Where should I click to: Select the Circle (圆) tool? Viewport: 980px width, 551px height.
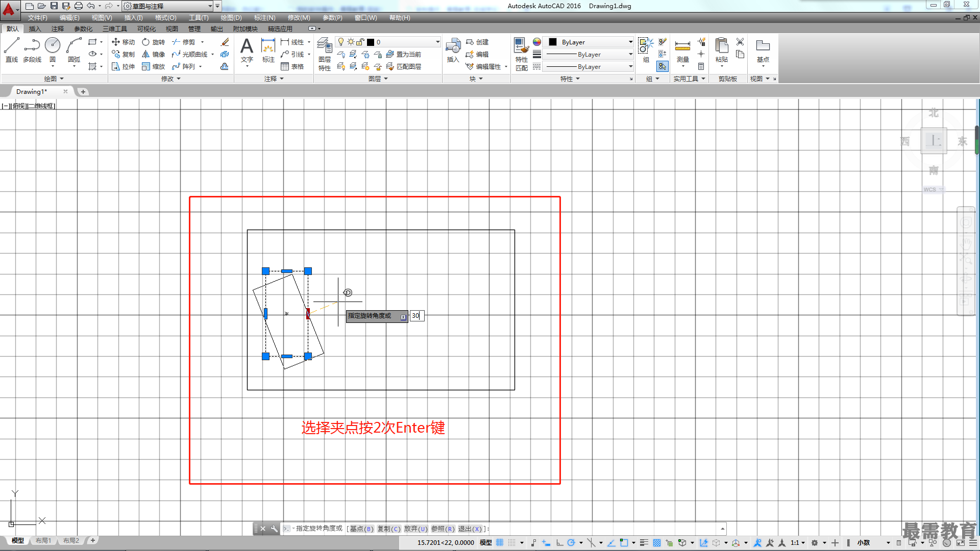[x=53, y=50]
